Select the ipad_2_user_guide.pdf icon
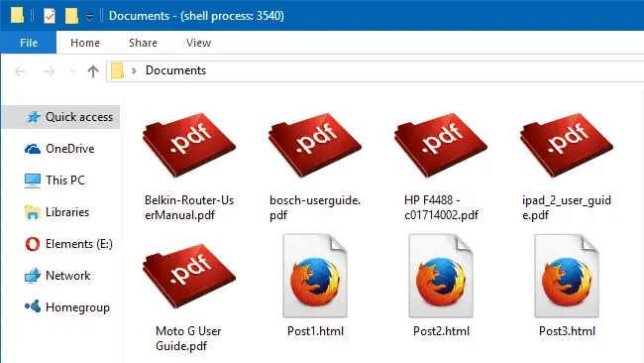 [567, 145]
